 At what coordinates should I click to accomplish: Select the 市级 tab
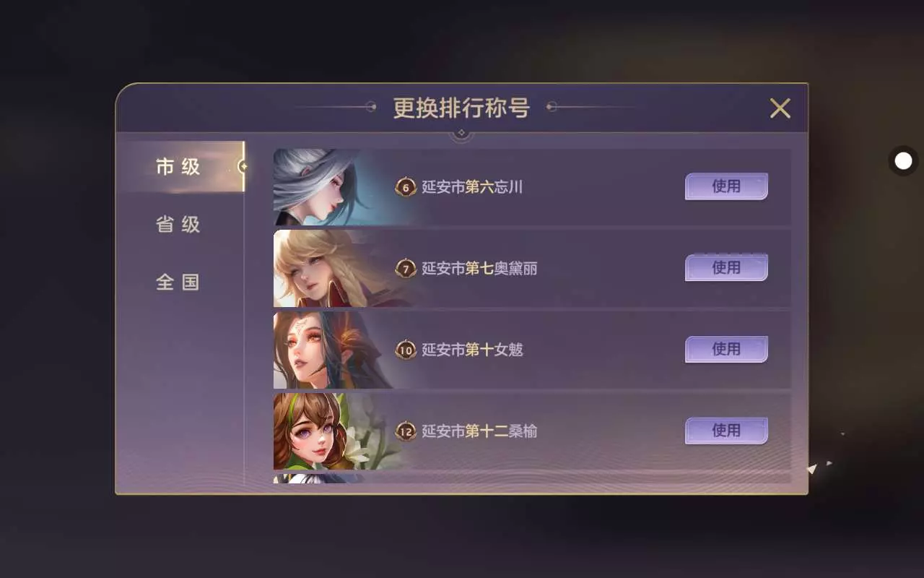[x=180, y=167]
